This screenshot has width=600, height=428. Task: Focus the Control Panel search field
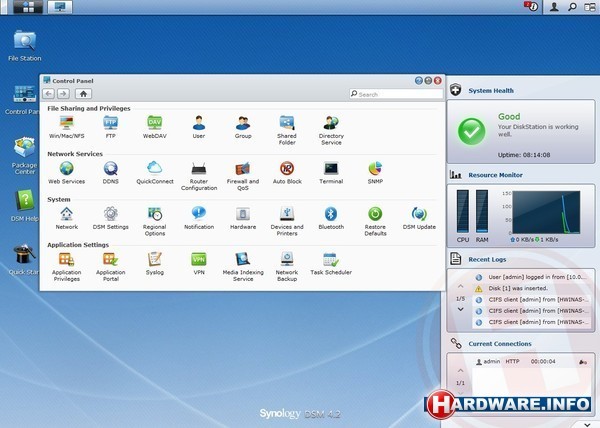click(x=396, y=94)
